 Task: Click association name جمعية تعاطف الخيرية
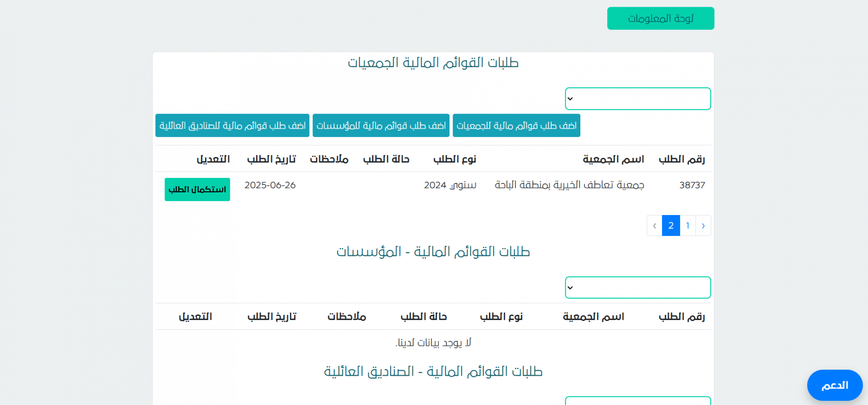pos(569,185)
